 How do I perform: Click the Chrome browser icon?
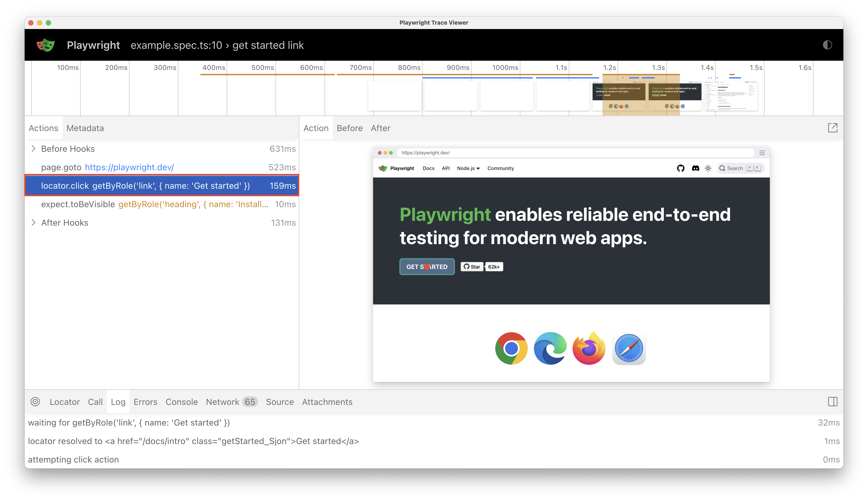[511, 348]
